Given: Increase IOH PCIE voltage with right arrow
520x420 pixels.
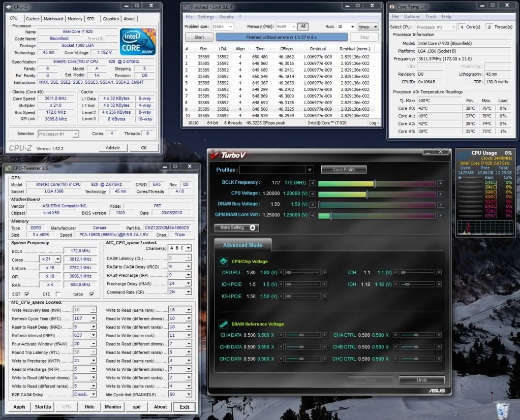Looking at the screenshot, I should click(x=325, y=296).
